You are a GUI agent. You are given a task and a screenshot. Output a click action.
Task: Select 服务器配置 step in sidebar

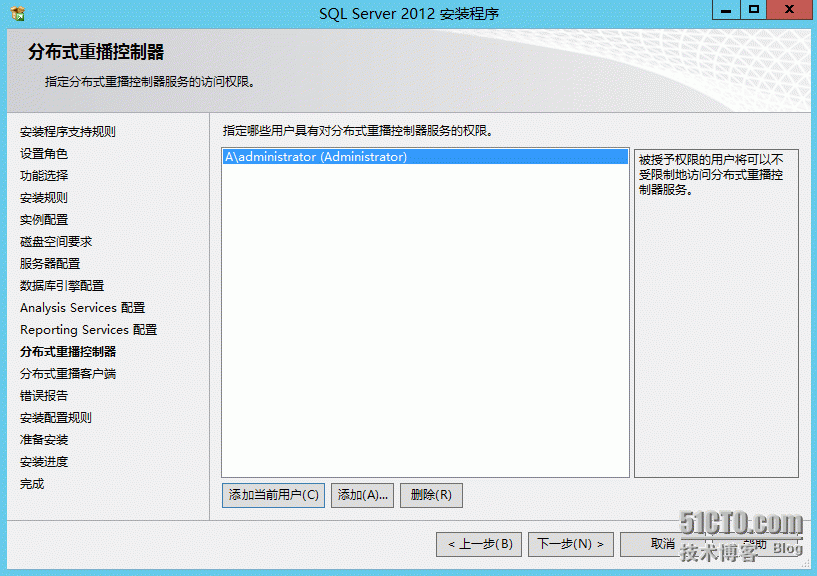pos(50,264)
